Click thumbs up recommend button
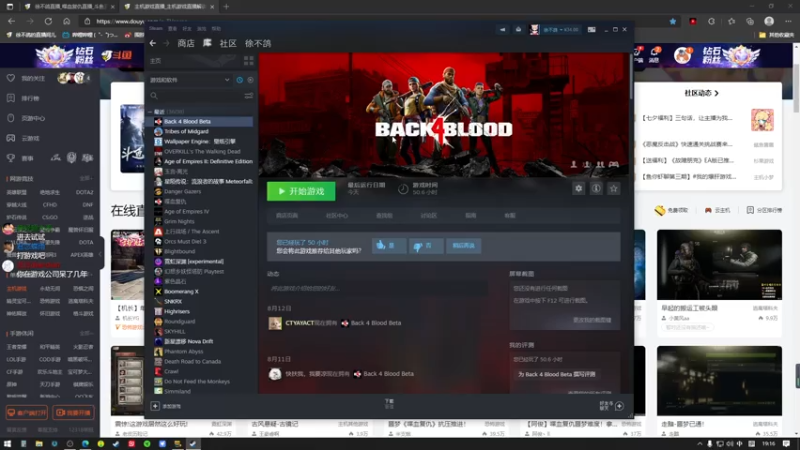 click(x=389, y=245)
